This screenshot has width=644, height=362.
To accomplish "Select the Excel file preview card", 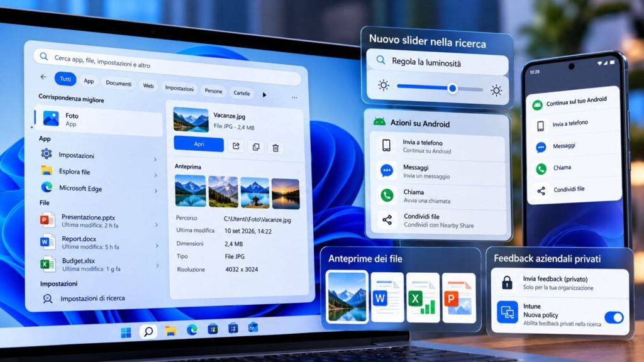I will [x=423, y=297].
